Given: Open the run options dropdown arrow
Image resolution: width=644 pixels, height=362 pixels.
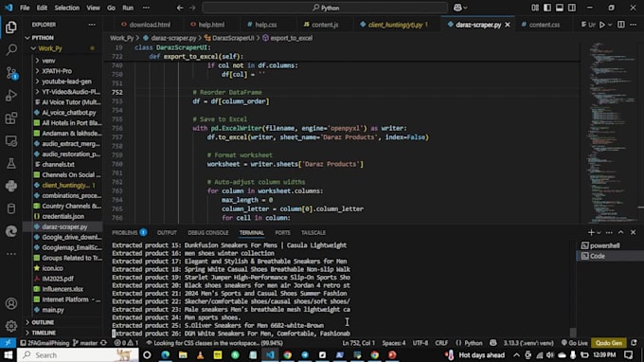Looking at the screenshot, I should (x=610, y=25).
